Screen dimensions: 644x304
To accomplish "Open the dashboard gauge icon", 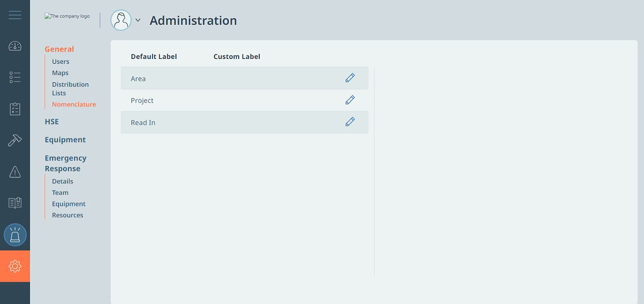I will (x=15, y=46).
